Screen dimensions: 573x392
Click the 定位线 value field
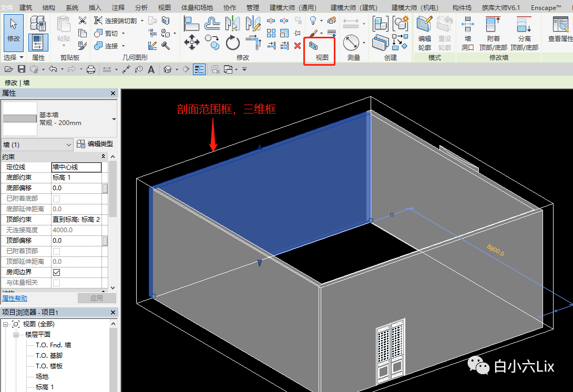tap(76, 167)
